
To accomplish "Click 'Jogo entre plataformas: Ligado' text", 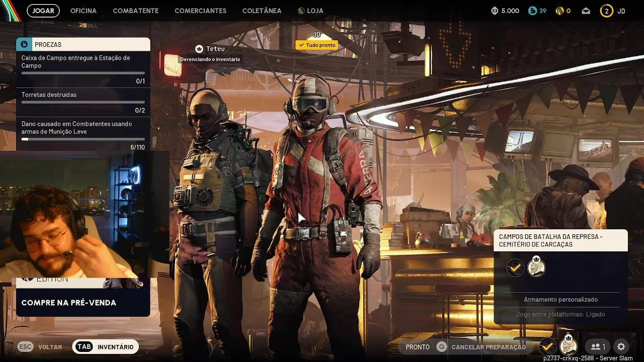I will coord(560,314).
